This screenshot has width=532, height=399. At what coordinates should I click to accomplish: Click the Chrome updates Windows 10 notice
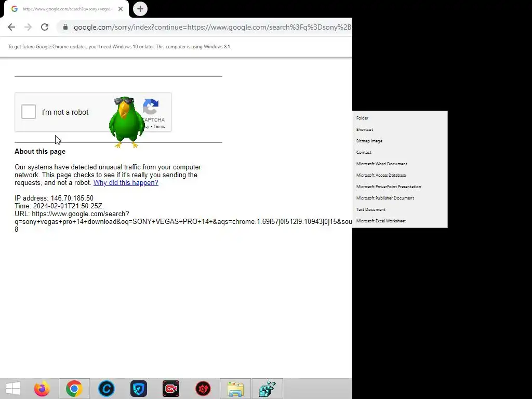(x=120, y=47)
